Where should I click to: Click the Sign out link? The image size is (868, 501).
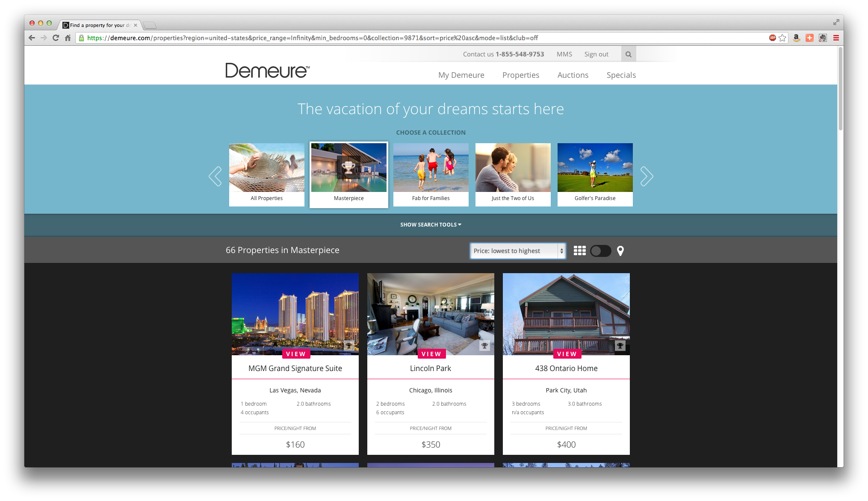(596, 54)
